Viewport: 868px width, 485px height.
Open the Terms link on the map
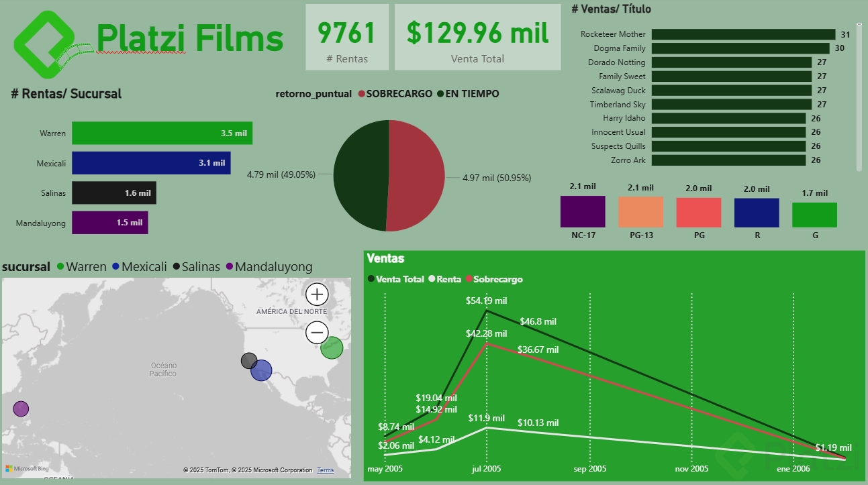tap(325, 470)
